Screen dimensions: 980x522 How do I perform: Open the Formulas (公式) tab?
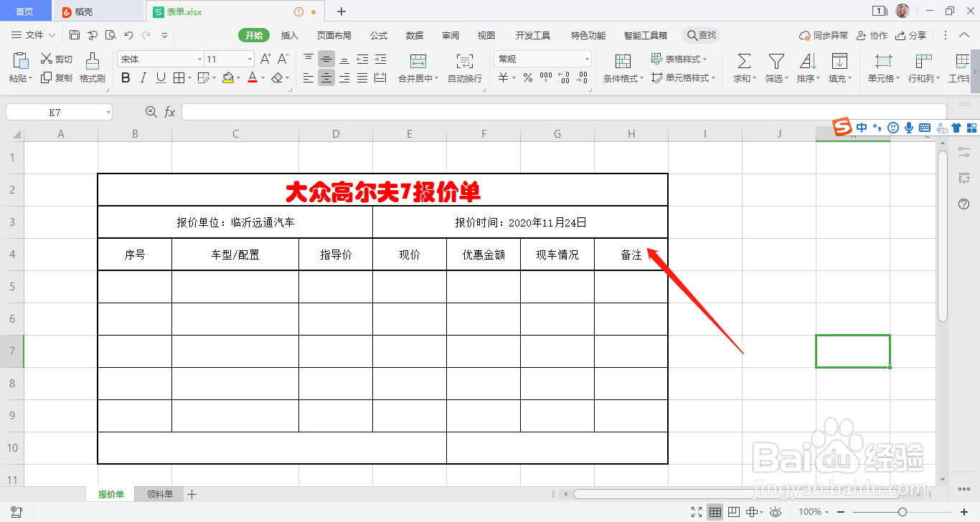point(379,35)
